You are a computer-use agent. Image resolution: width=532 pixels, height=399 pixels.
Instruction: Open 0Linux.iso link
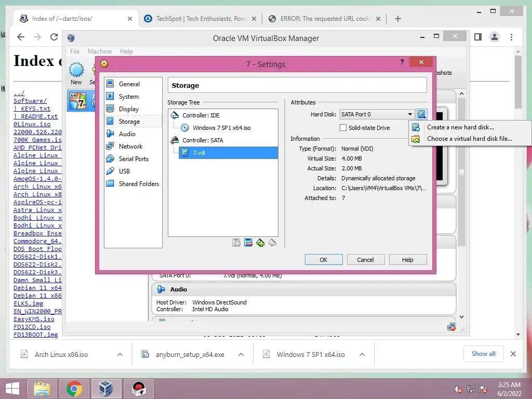[32, 124]
